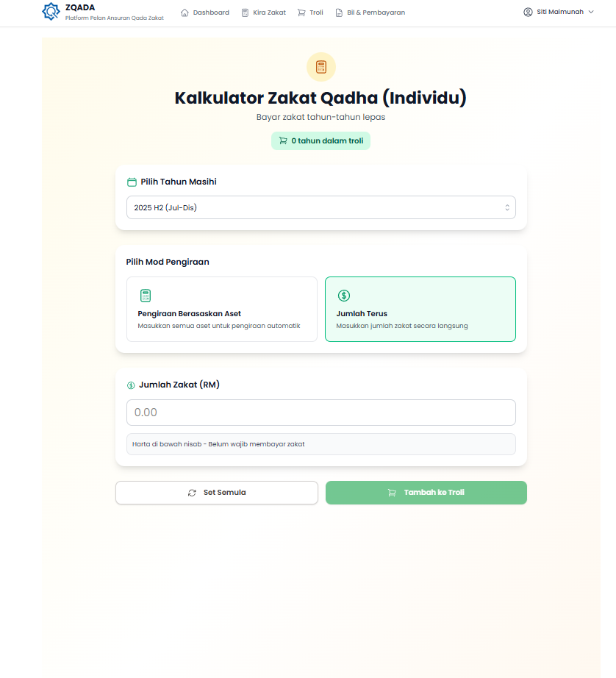The height and width of the screenshot is (678, 616).
Task: Click the orange calculator icon above title
Action: pos(321,67)
